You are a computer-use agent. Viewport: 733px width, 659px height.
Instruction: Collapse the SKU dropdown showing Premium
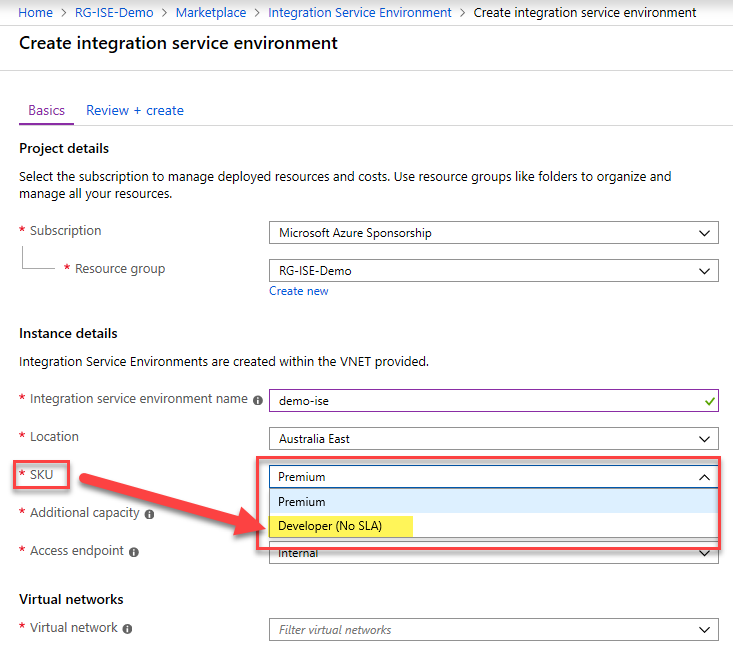tap(493, 477)
